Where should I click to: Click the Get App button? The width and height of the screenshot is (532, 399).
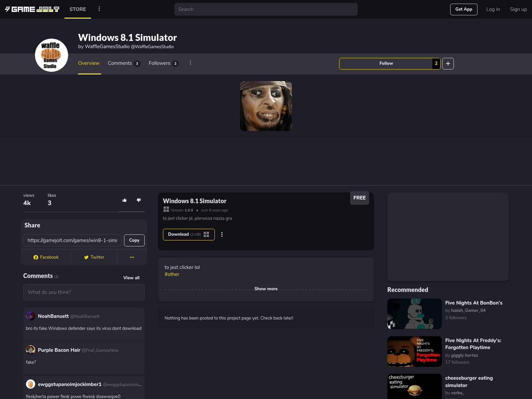tap(464, 9)
